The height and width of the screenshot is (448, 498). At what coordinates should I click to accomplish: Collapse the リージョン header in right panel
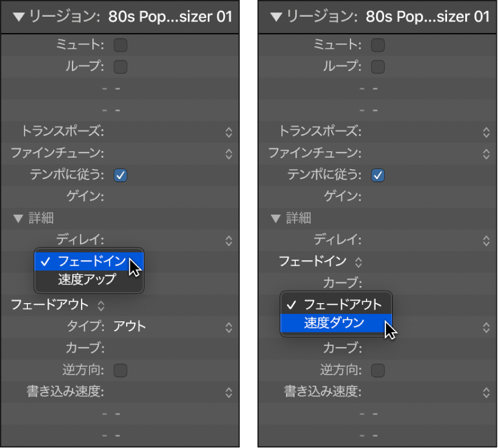[x=276, y=17]
